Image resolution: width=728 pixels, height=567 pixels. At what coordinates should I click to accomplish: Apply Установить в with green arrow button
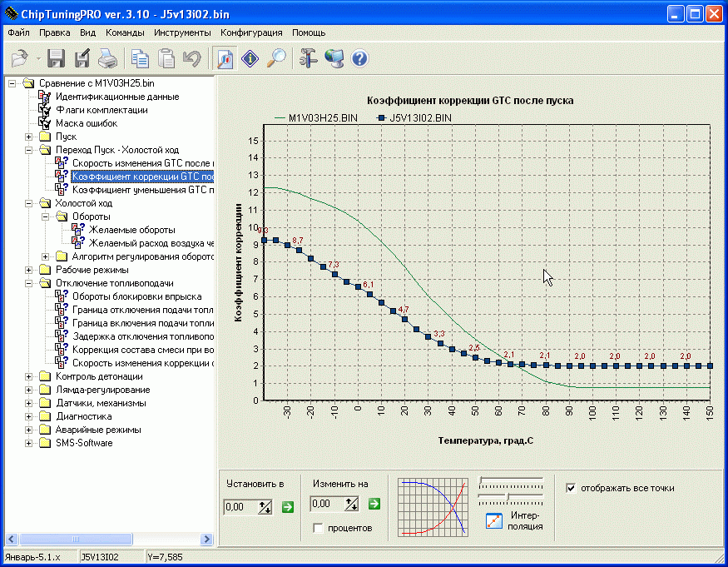click(x=288, y=507)
